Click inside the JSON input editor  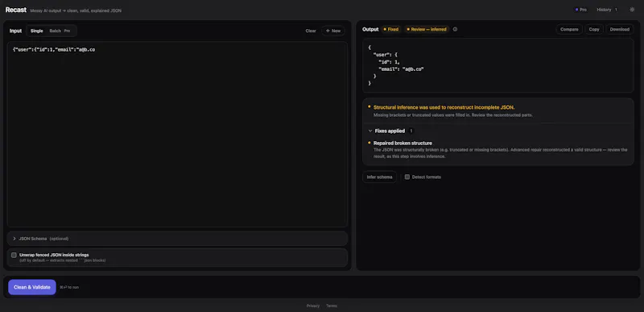[177, 134]
